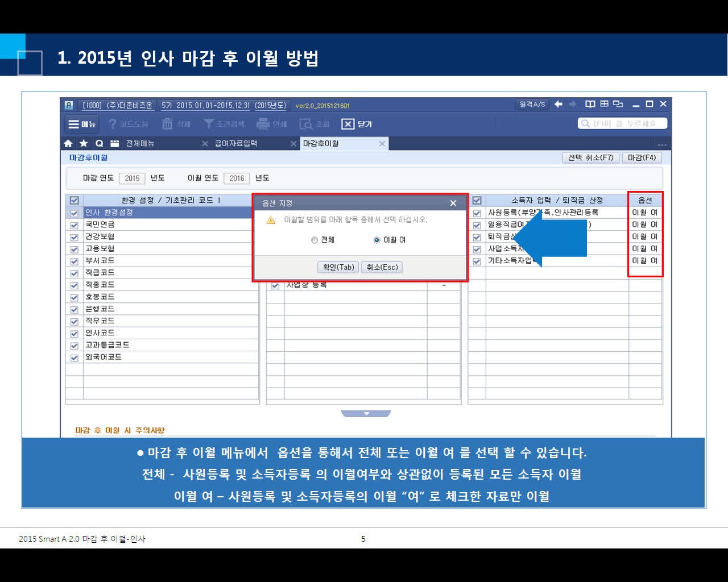728x582 pixels.
Task: Select the 직급코드 row text
Action: pyautogui.click(x=100, y=273)
